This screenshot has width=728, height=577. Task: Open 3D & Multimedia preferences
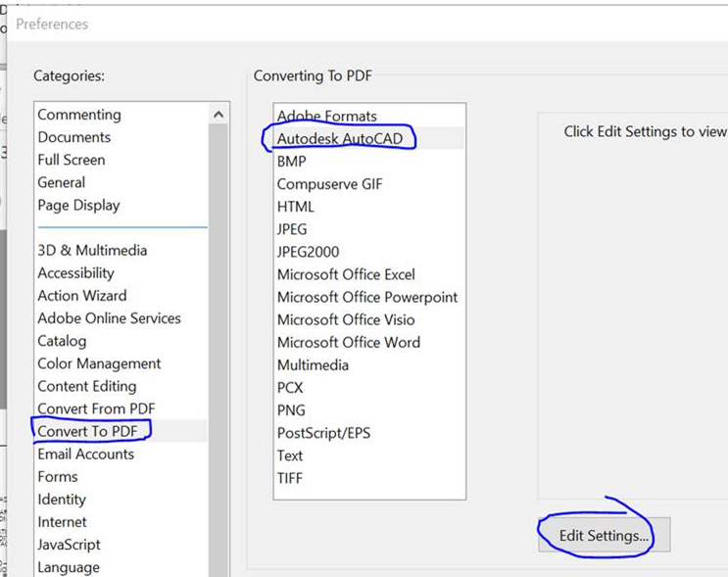[x=92, y=250]
